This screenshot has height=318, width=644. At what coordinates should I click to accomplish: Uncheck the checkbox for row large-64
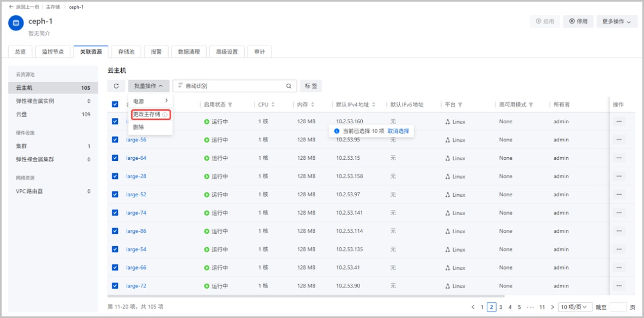click(x=115, y=158)
